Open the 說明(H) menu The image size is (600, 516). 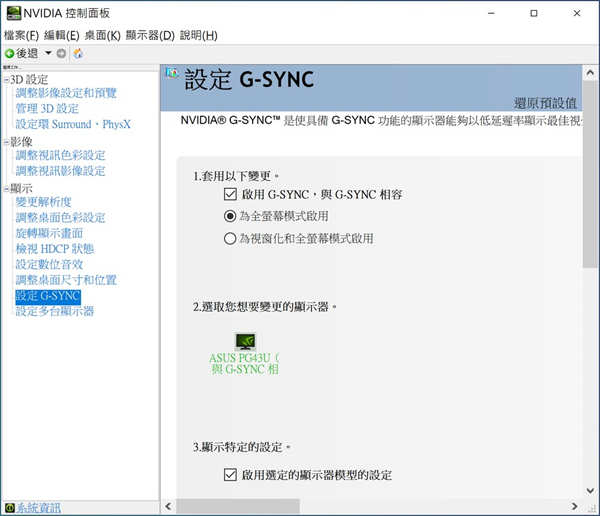point(199,36)
